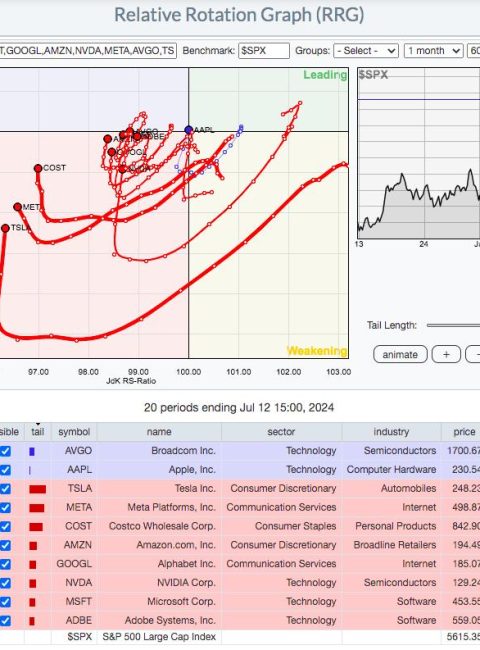The image size is (480, 650).
Task: Click META red tail color swatch
Action: [36, 508]
